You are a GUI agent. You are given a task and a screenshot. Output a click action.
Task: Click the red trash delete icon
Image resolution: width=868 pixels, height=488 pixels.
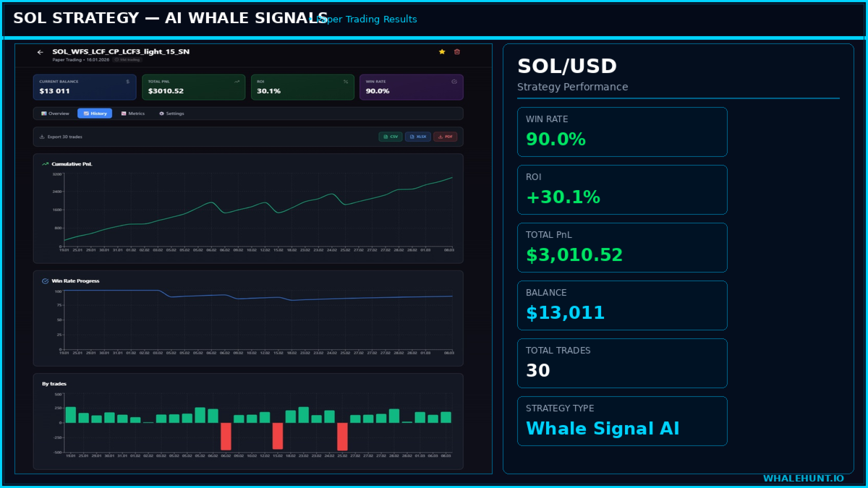point(456,52)
